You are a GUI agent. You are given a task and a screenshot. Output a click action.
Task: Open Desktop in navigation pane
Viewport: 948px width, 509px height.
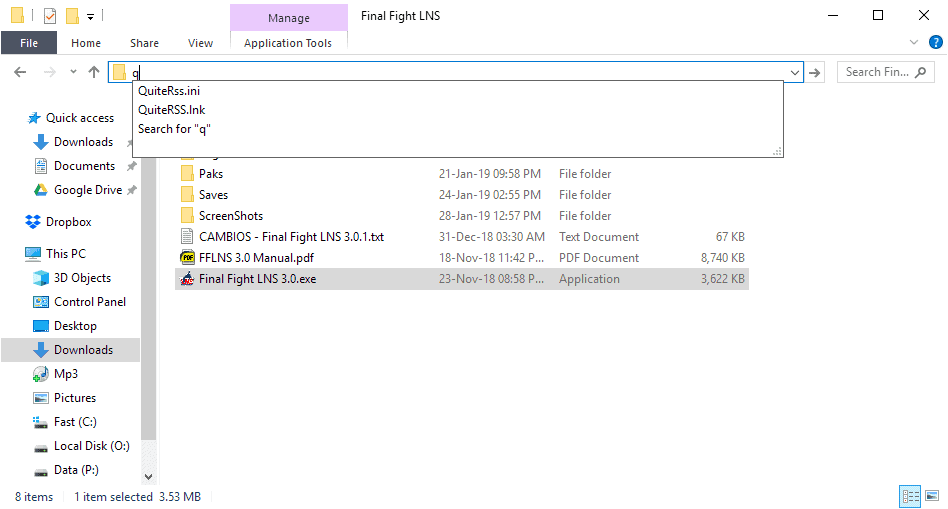click(75, 326)
